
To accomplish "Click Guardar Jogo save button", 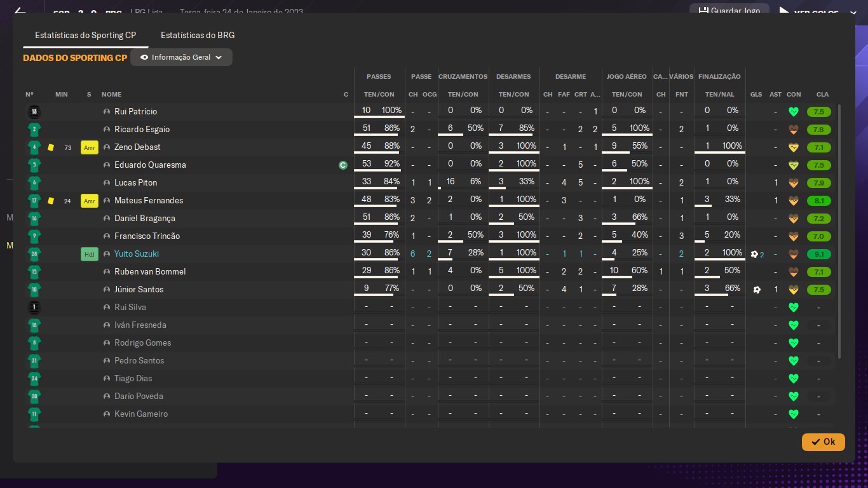I will point(729,11).
